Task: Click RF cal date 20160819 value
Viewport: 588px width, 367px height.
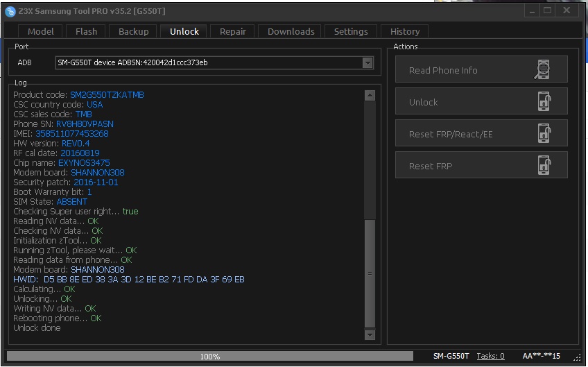Action: tap(80, 153)
